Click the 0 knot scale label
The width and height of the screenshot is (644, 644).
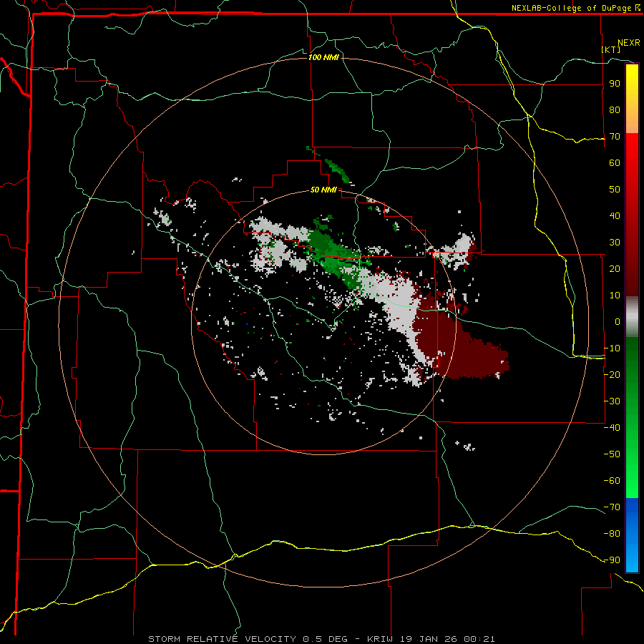[x=618, y=321]
